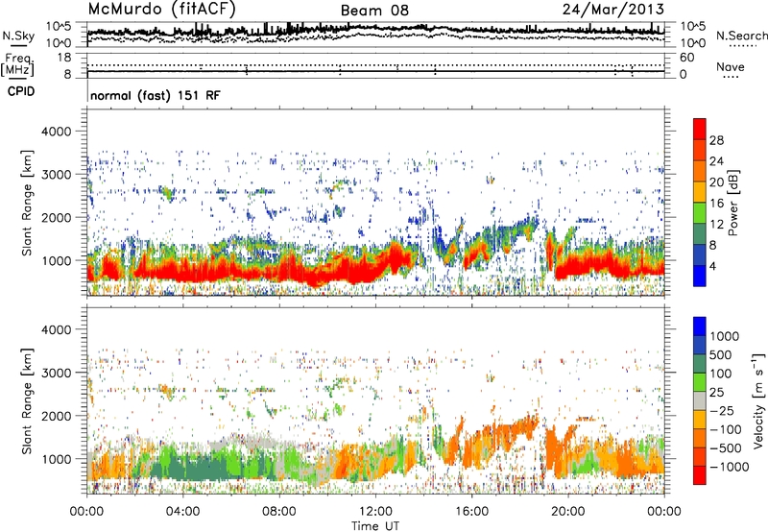768x532 pixels.
Task: Click the '60' Nave axis value
Action: (686, 58)
